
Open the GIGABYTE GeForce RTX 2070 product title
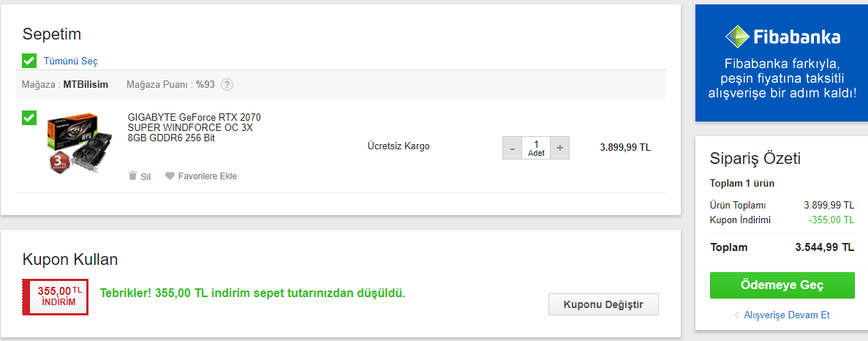coord(194,127)
